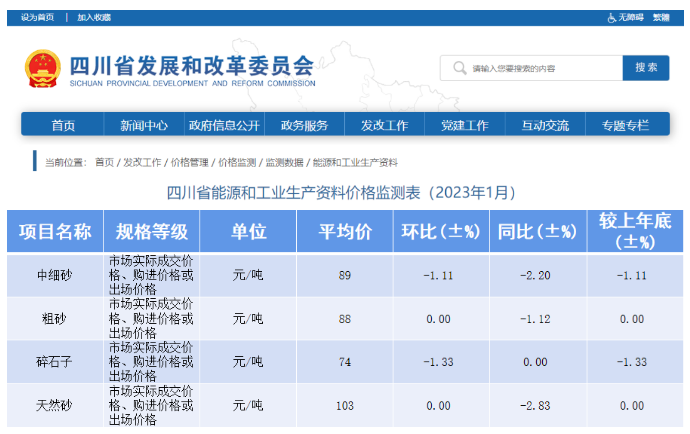This screenshot has height=434, width=690.
Task: Click the magnifier icon in search box
Action: tap(459, 68)
